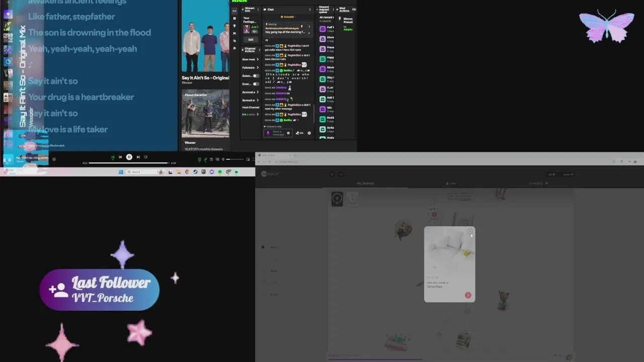Select top icon in Kick dashboard sidebar
Viewport: 644px width, 362px height.
[234, 11]
